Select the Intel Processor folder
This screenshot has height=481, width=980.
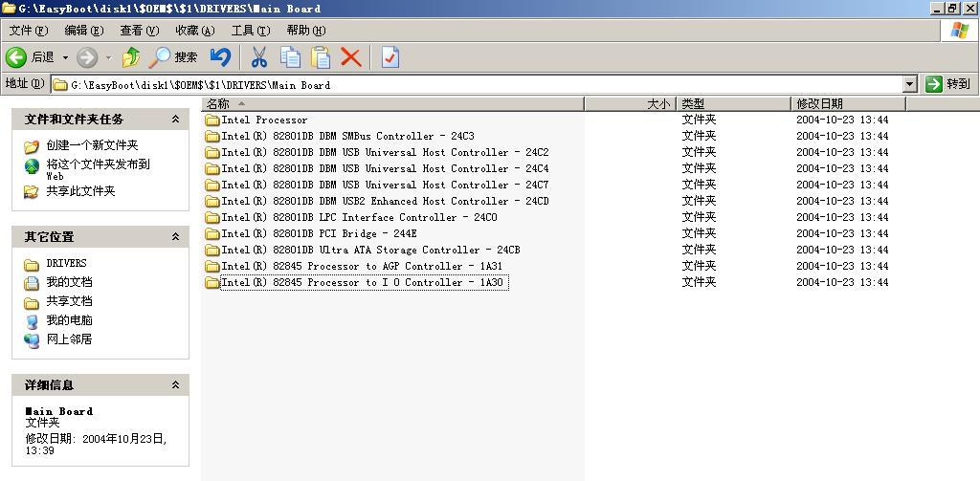coord(264,120)
